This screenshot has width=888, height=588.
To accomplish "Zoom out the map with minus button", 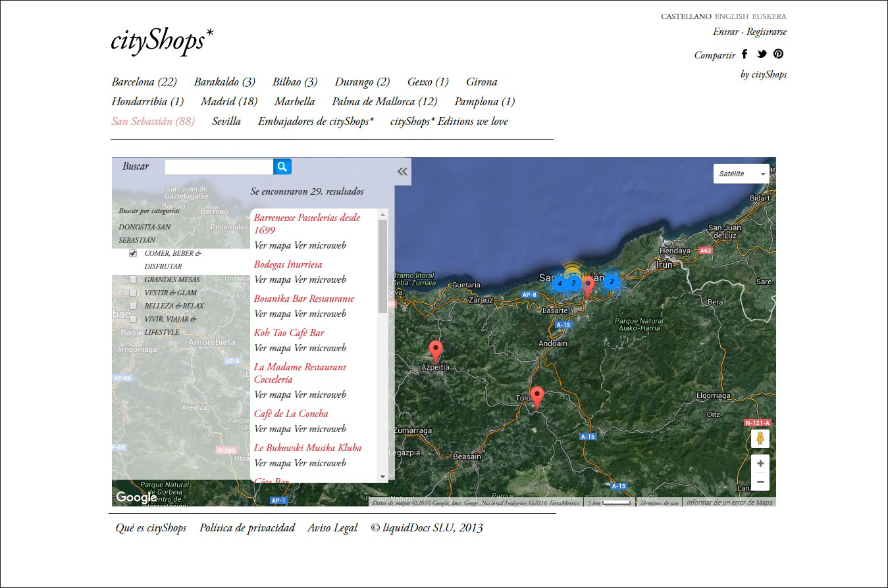I will 760,481.
